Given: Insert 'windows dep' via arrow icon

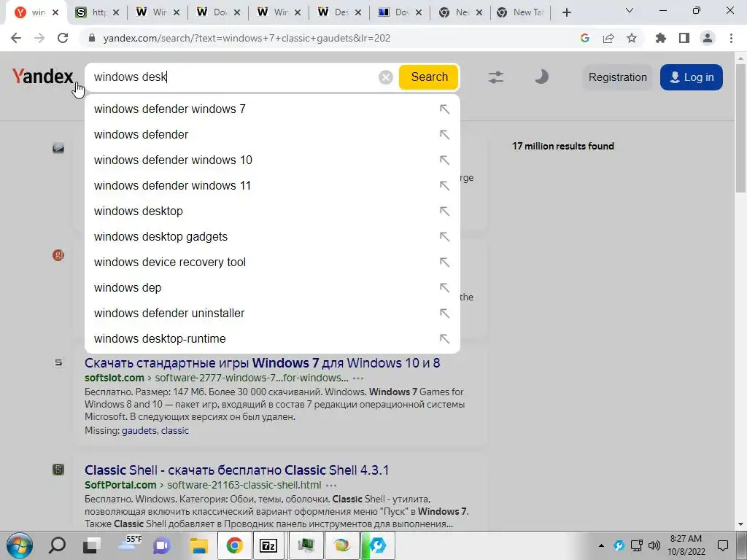Looking at the screenshot, I should click(x=444, y=288).
